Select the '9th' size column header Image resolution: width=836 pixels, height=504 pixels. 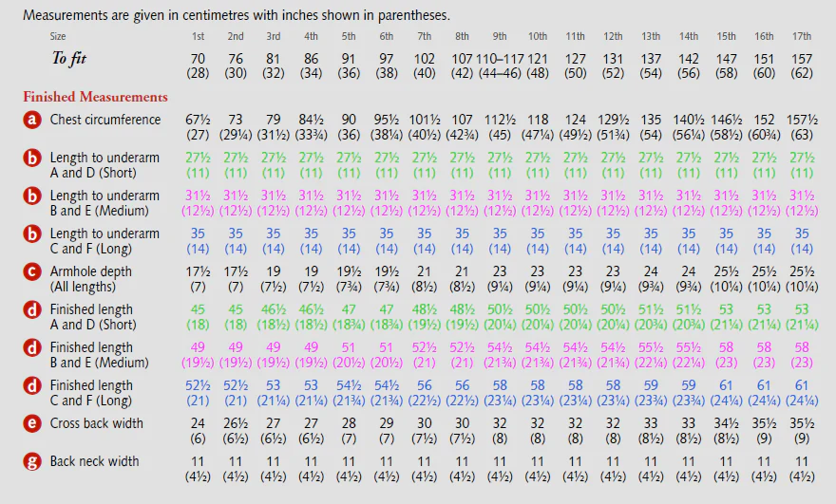tap(500, 37)
